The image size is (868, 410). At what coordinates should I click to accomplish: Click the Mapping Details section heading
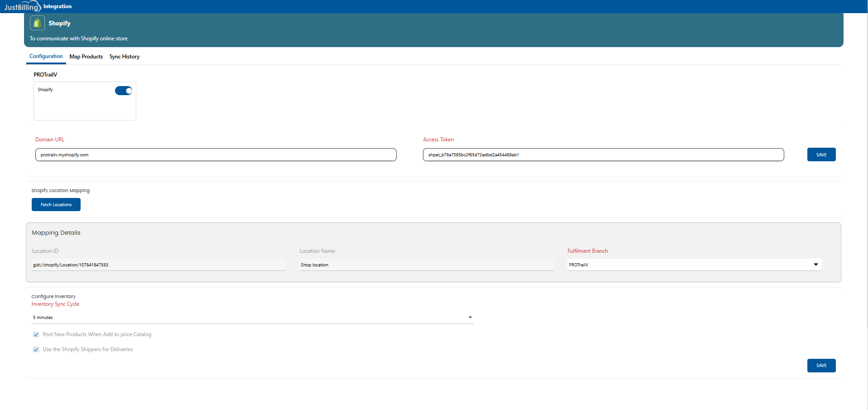(x=56, y=233)
